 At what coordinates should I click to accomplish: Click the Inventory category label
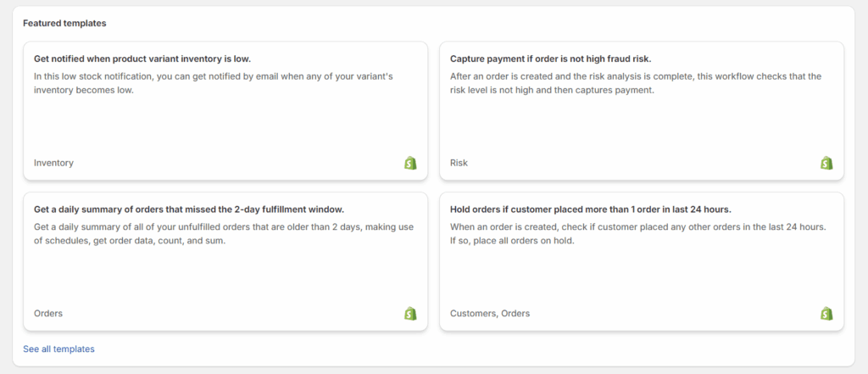click(x=53, y=163)
